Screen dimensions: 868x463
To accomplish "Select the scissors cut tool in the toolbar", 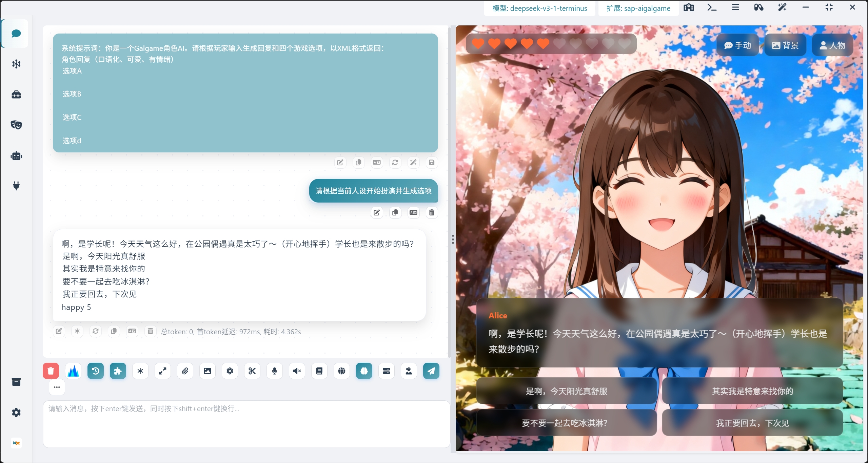I will (x=252, y=371).
